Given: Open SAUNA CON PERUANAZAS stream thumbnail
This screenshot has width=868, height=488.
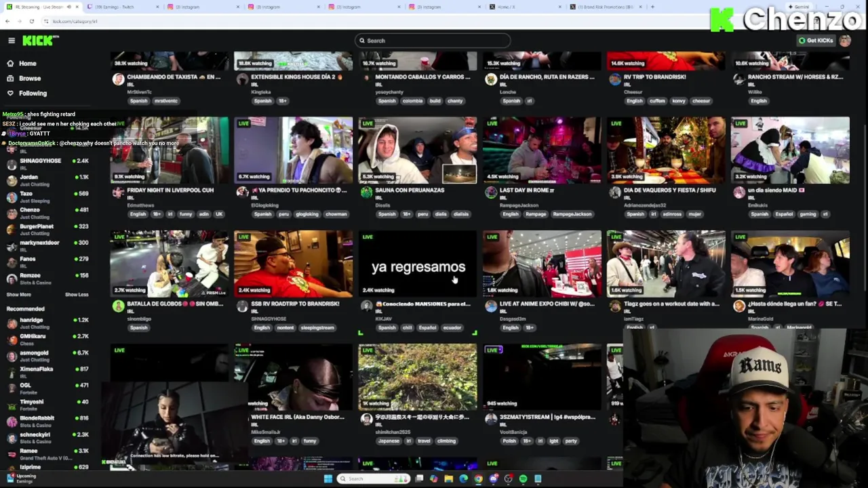Looking at the screenshot, I should tap(418, 150).
